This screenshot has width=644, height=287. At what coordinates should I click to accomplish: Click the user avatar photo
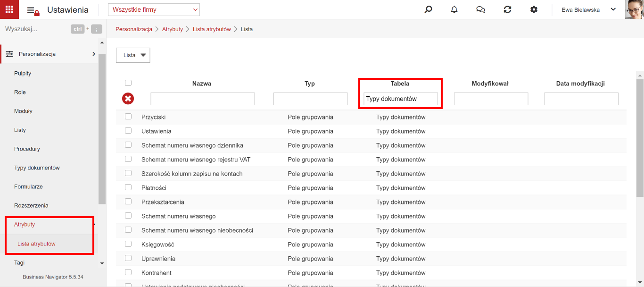[635, 9]
